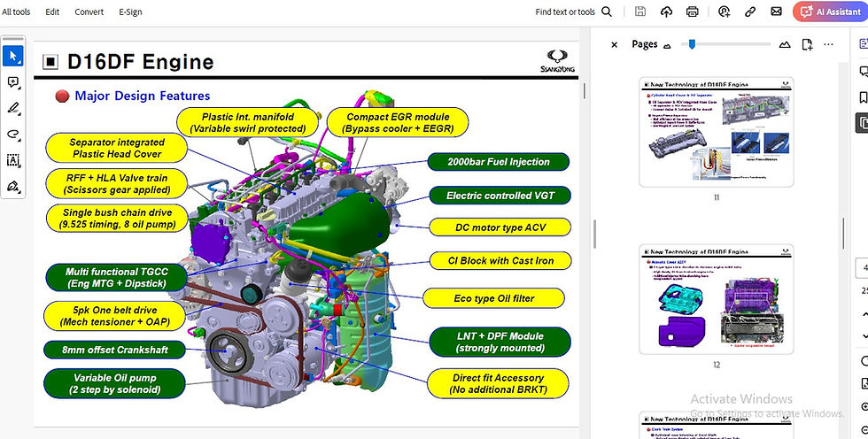The width and height of the screenshot is (868, 439).
Task: Click the 'CI Block with Cast Iron' label
Action: point(500,261)
